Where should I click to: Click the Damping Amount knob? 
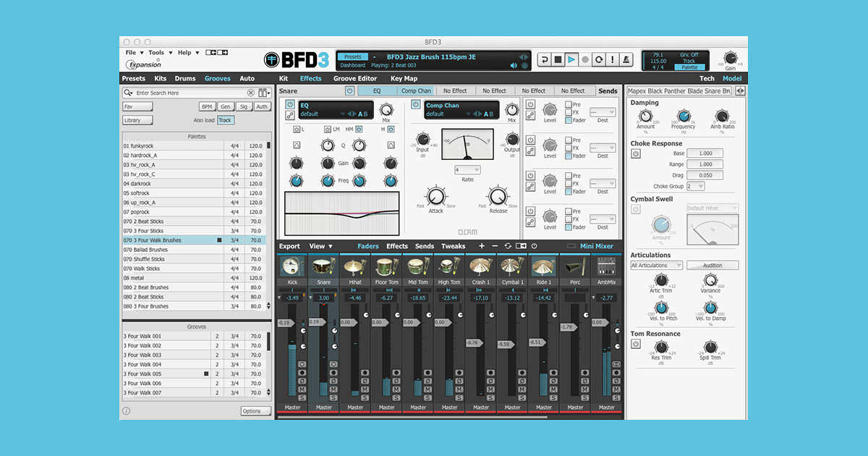pyautogui.click(x=645, y=116)
